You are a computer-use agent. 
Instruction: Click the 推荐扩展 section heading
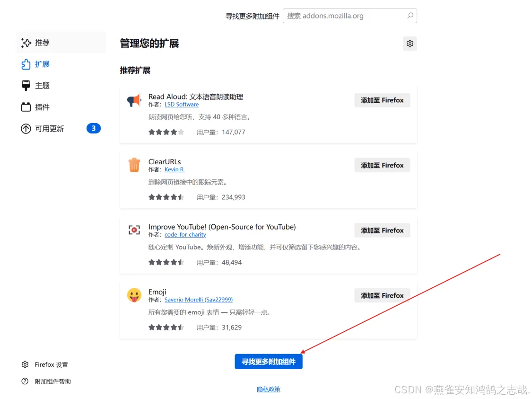(135, 71)
